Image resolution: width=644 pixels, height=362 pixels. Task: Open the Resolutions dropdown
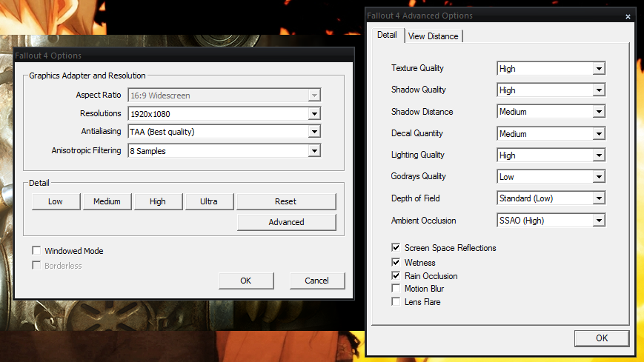tap(225, 114)
